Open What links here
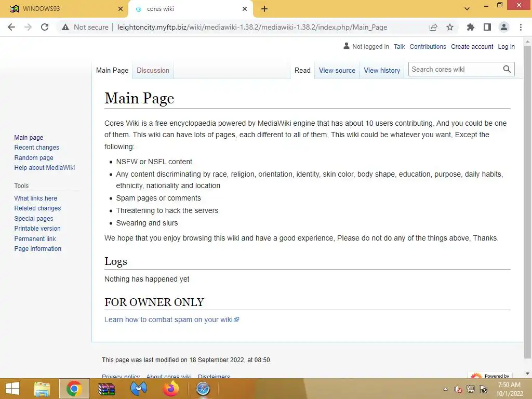This screenshot has height=399, width=532. point(36,198)
